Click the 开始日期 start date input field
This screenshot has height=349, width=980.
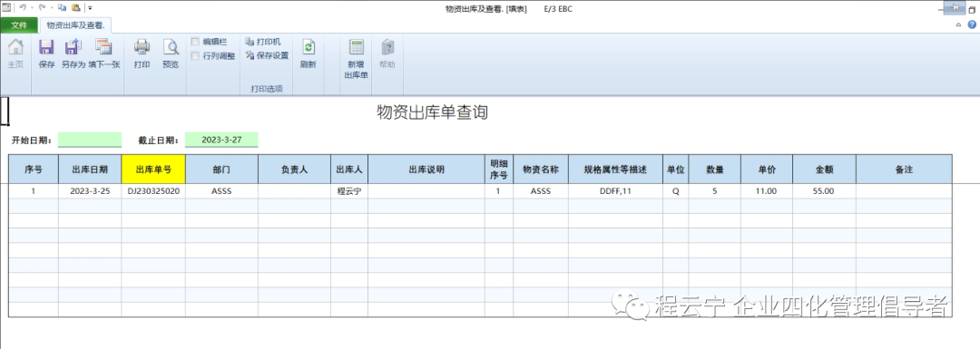pos(90,140)
